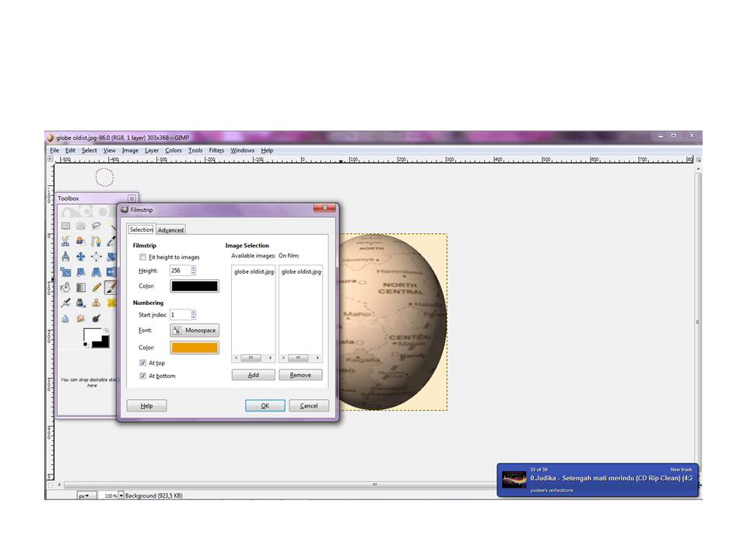Switch to the Selection tab
The image size is (747, 560).
click(x=141, y=229)
